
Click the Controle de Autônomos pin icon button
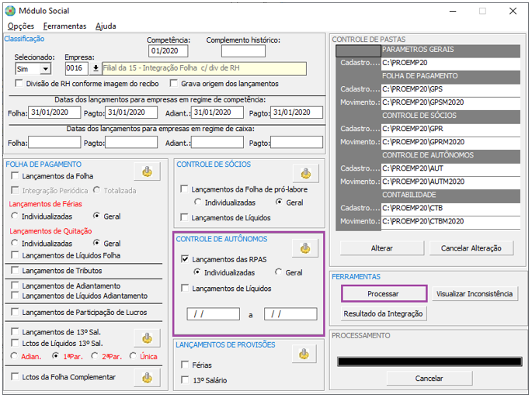(x=305, y=248)
